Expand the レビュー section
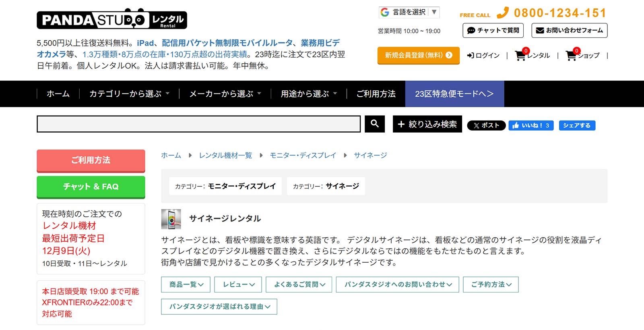Image resolution: width=644 pixels, height=330 pixels. click(238, 284)
